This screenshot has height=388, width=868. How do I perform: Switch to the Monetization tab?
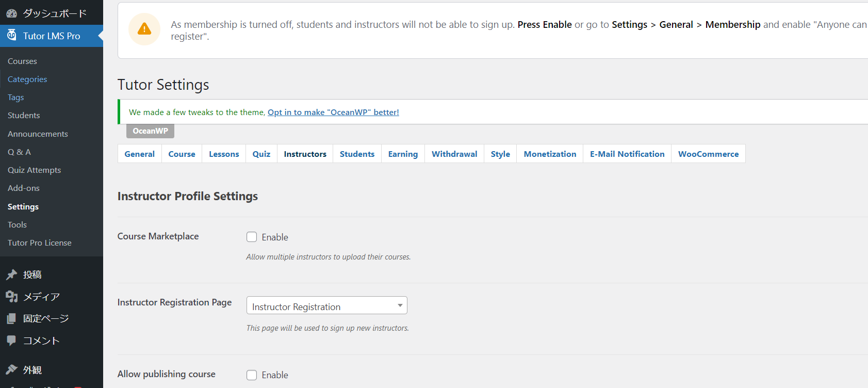(550, 154)
